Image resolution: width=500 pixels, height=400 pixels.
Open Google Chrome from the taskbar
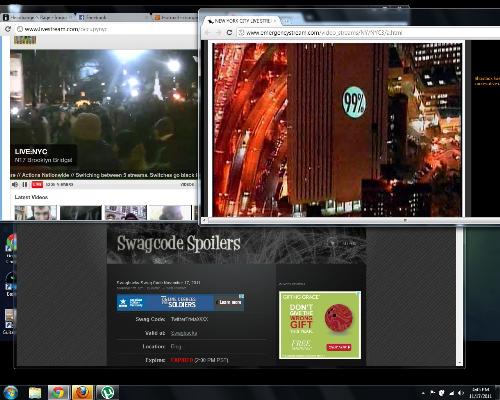(x=58, y=393)
